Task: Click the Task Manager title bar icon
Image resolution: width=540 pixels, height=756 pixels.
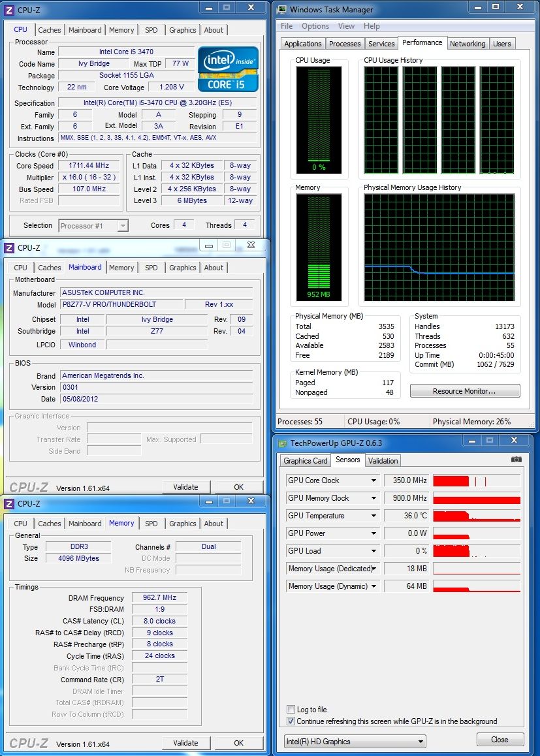Action: (x=281, y=10)
